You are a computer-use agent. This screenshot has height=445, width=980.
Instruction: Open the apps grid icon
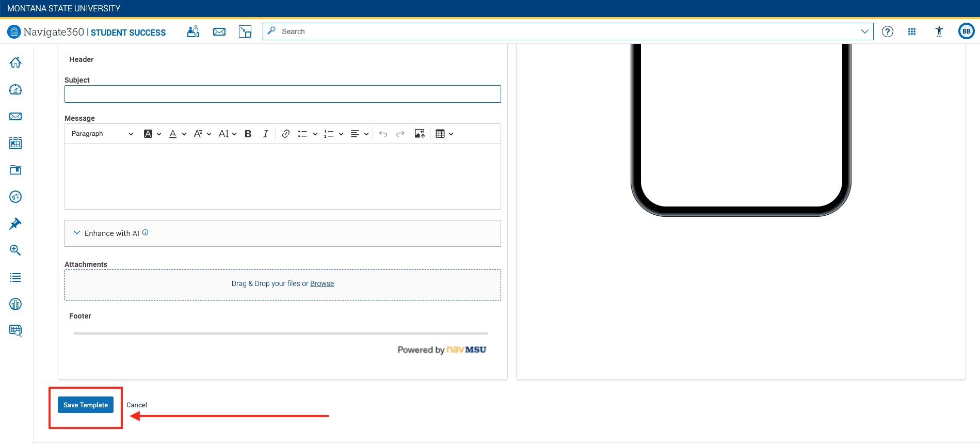(x=912, y=31)
